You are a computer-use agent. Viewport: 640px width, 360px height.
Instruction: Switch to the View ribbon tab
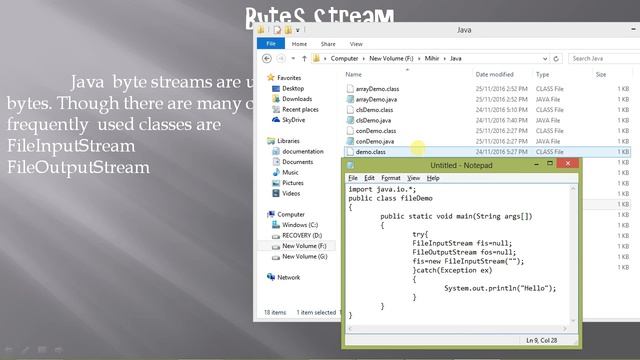coord(356,44)
